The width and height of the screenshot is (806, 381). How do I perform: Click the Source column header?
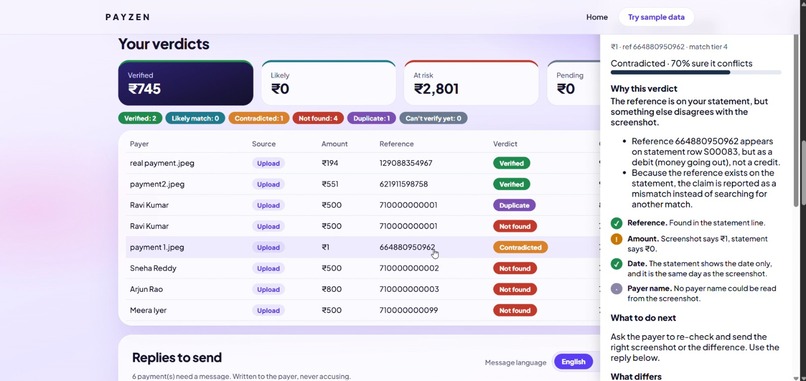click(x=264, y=144)
